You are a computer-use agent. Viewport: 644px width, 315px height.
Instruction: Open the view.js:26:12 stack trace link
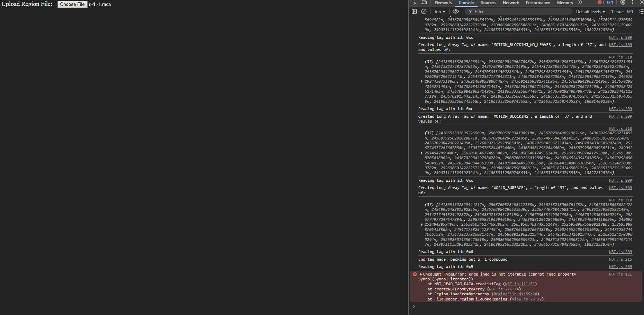coord(527,299)
